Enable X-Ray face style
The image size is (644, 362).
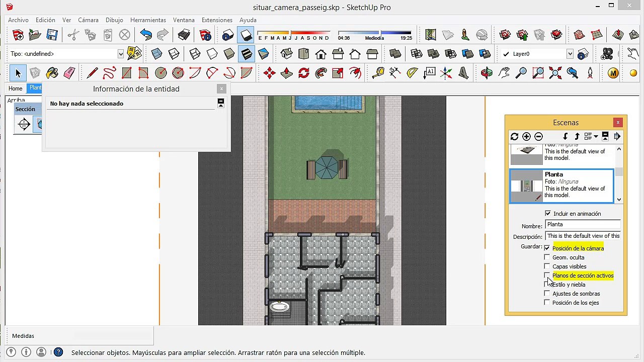pyautogui.click(x=156, y=54)
